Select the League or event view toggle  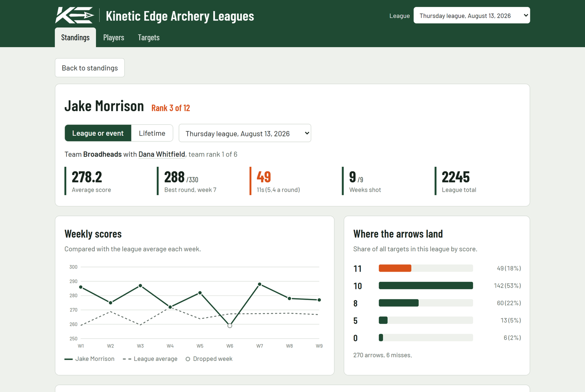click(98, 133)
